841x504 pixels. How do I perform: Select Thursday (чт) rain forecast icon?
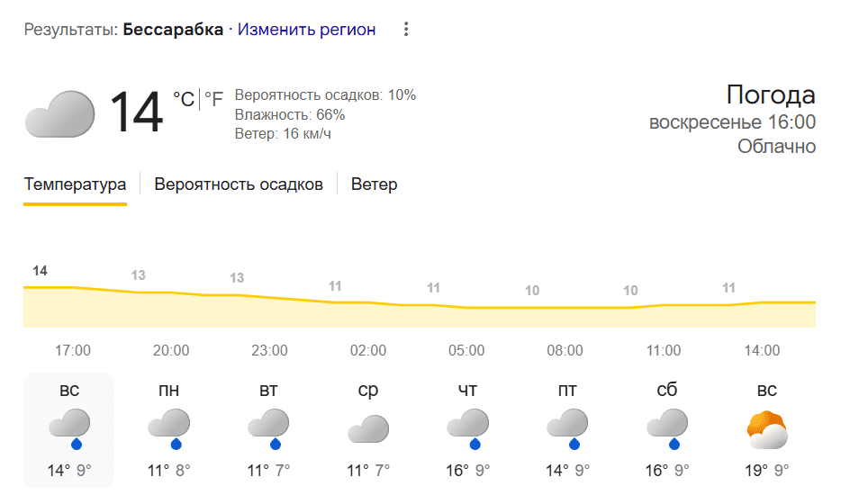(x=466, y=428)
